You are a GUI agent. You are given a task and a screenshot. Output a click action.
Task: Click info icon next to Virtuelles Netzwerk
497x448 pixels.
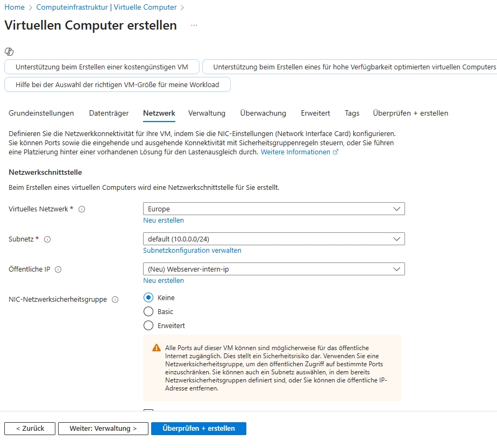coord(82,209)
